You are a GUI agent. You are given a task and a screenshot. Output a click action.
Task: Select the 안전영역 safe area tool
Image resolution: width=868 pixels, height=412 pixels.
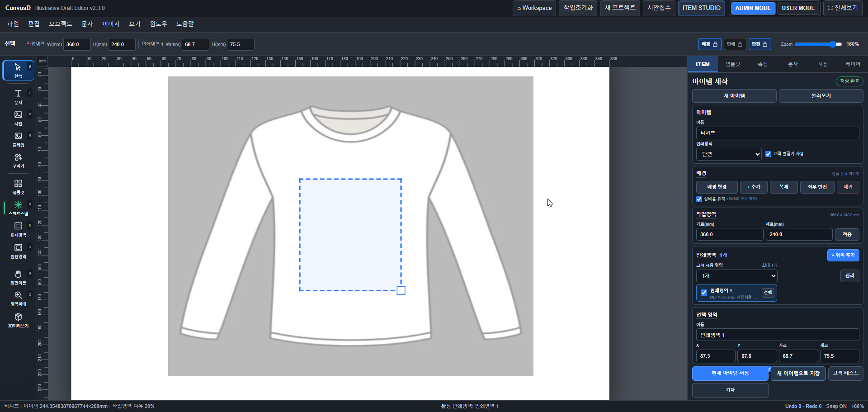(18, 251)
